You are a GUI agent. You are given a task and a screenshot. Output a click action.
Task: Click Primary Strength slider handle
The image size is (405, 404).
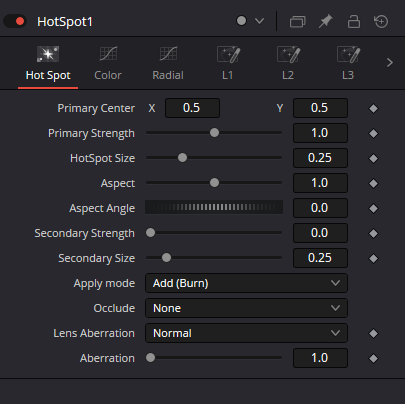click(214, 133)
